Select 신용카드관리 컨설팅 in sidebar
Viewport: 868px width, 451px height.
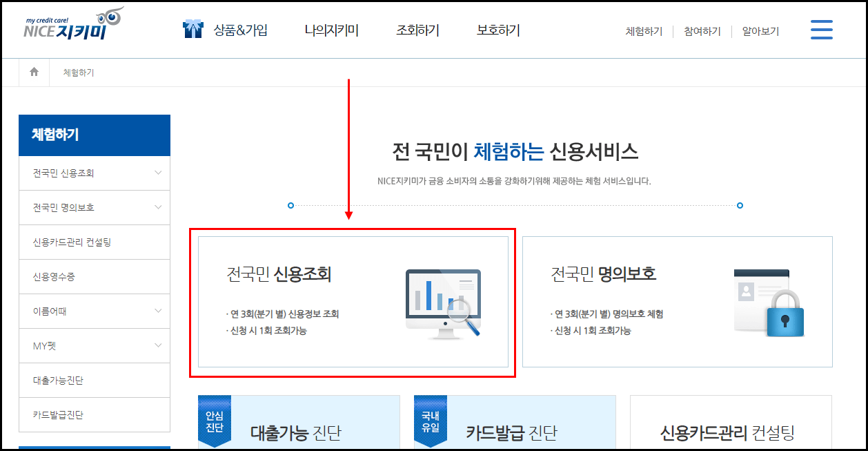click(95, 242)
